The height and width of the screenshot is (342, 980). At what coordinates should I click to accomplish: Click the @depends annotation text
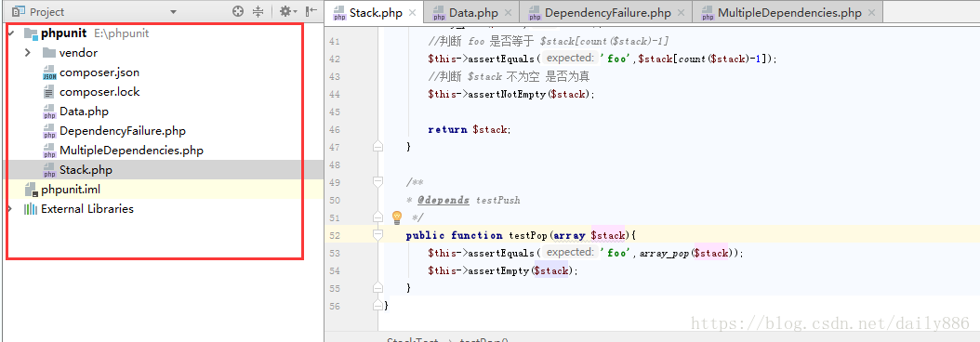point(444,200)
